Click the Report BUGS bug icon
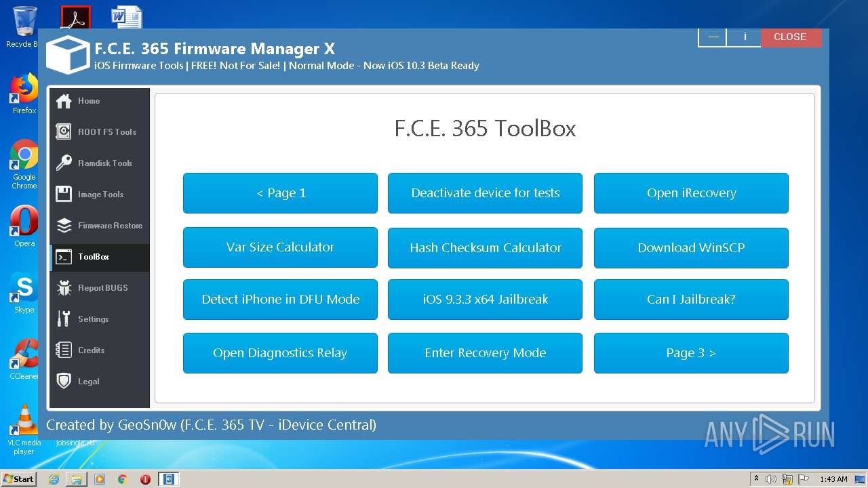The height and width of the screenshot is (488, 868). 64,287
